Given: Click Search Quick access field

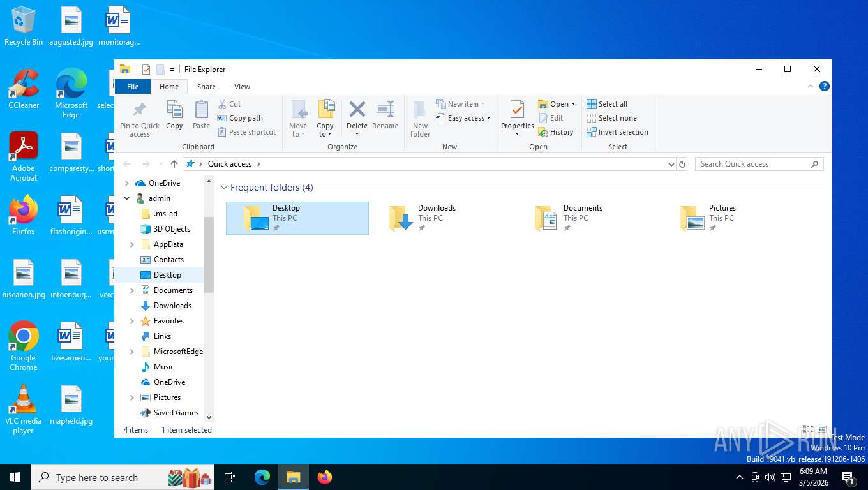Looking at the screenshot, I should pyautogui.click(x=759, y=164).
